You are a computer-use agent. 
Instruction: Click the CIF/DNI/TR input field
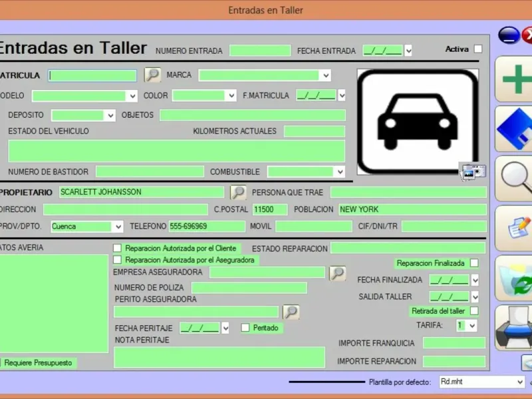[444, 226]
